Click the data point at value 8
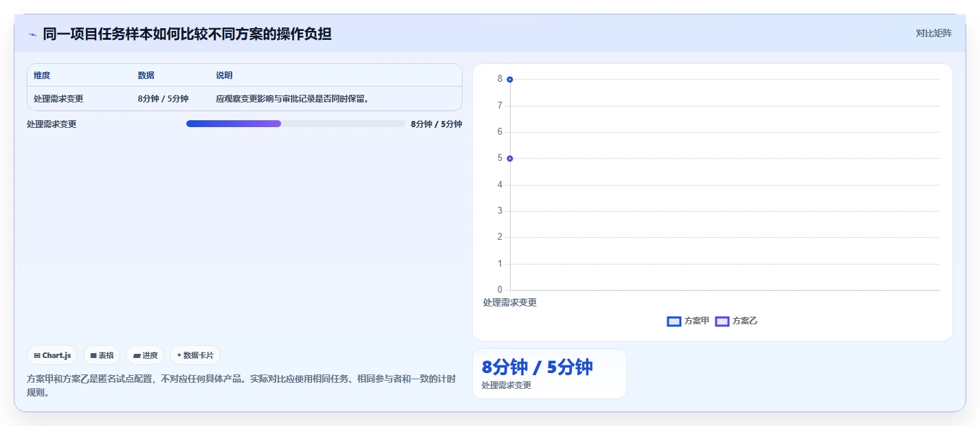 pos(510,80)
